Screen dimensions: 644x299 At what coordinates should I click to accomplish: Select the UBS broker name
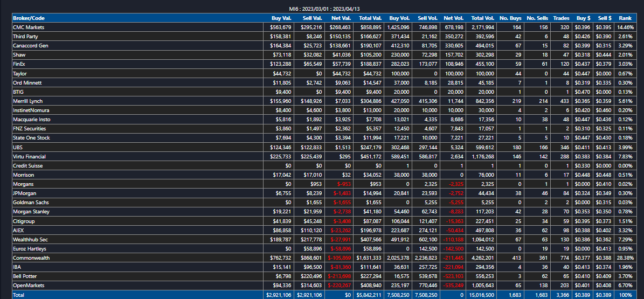(18, 148)
